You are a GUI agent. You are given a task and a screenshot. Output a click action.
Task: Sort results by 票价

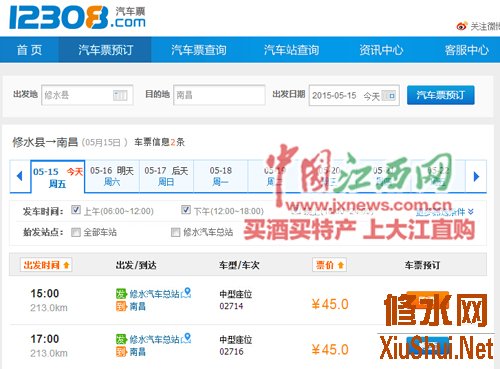pos(329,265)
